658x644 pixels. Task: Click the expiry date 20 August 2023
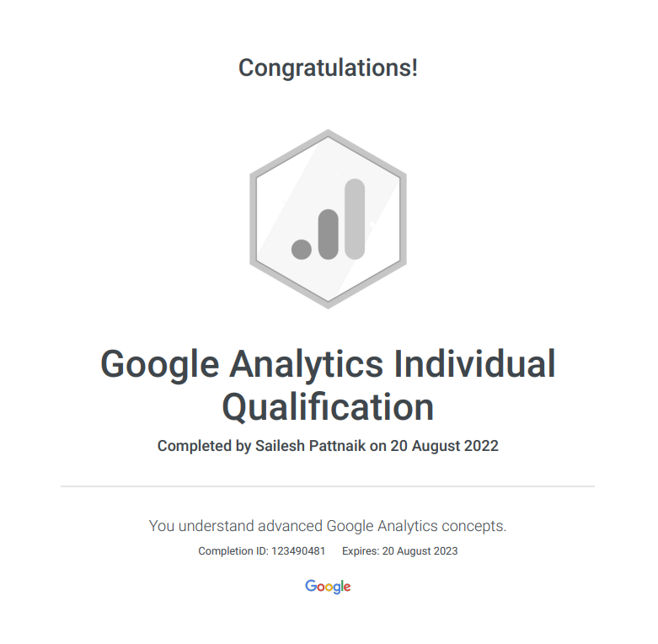pyautogui.click(x=420, y=551)
